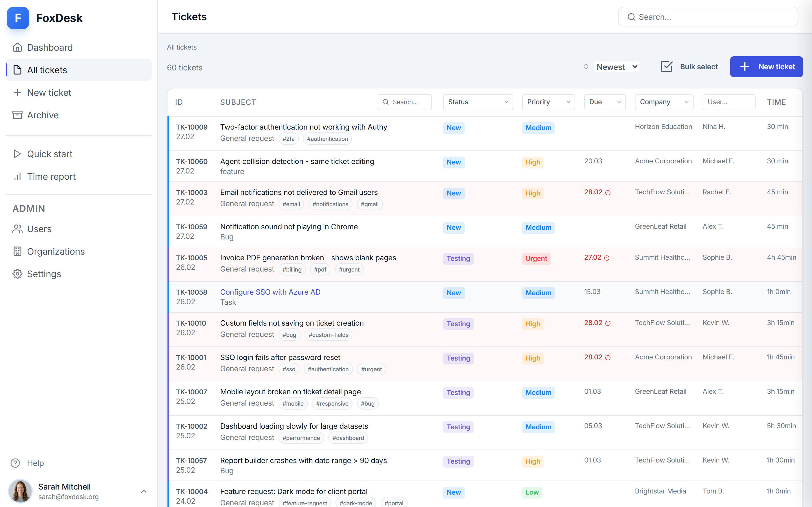Screen dimensions: 812x507
Task: Go to Users in the admin menu
Action: [x=39, y=229]
